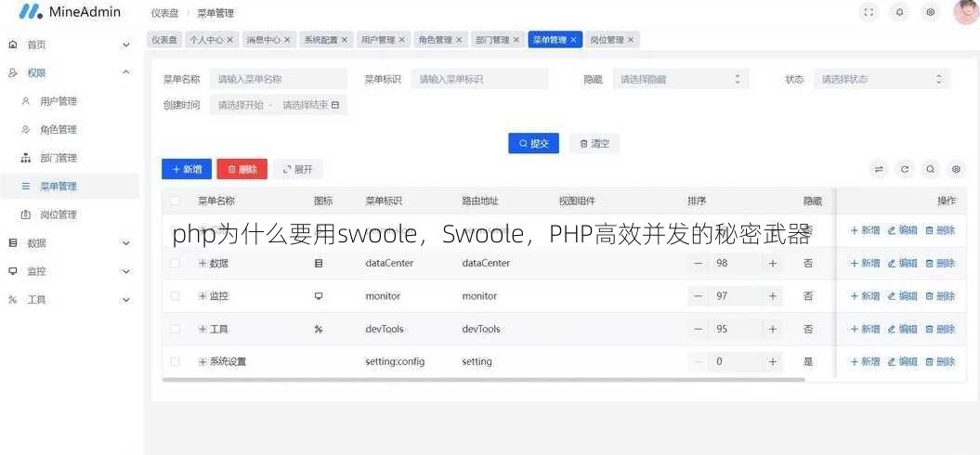Click the red 删除 button
The image size is (980, 455).
click(x=242, y=169)
